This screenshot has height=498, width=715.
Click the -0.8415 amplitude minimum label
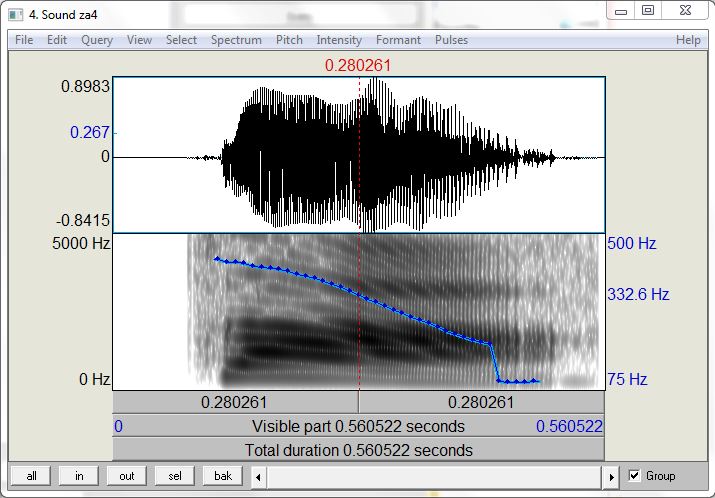point(83,221)
